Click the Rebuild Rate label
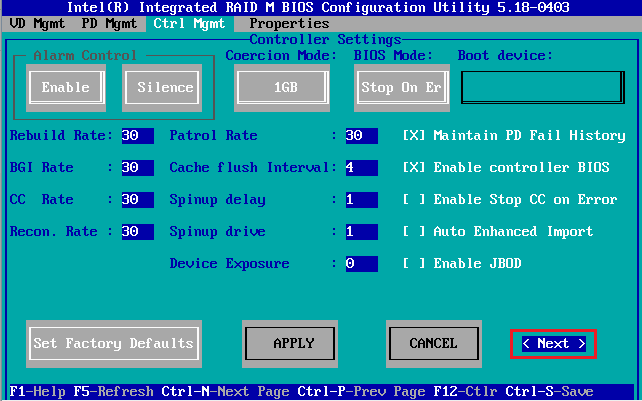Screen dimensions: 642x401 point(61,136)
